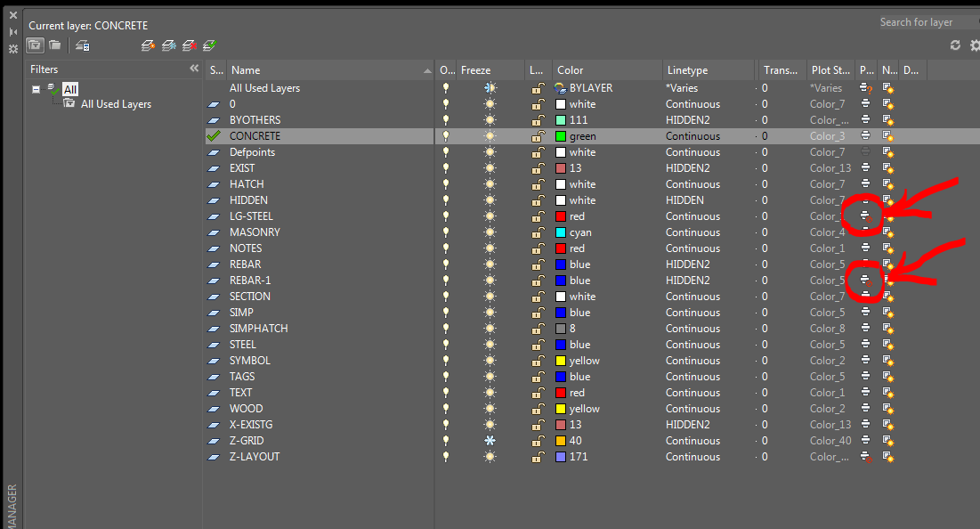This screenshot has height=529, width=980.
Task: Click the Delete Layer icon with the red X
Action: [x=190, y=45]
